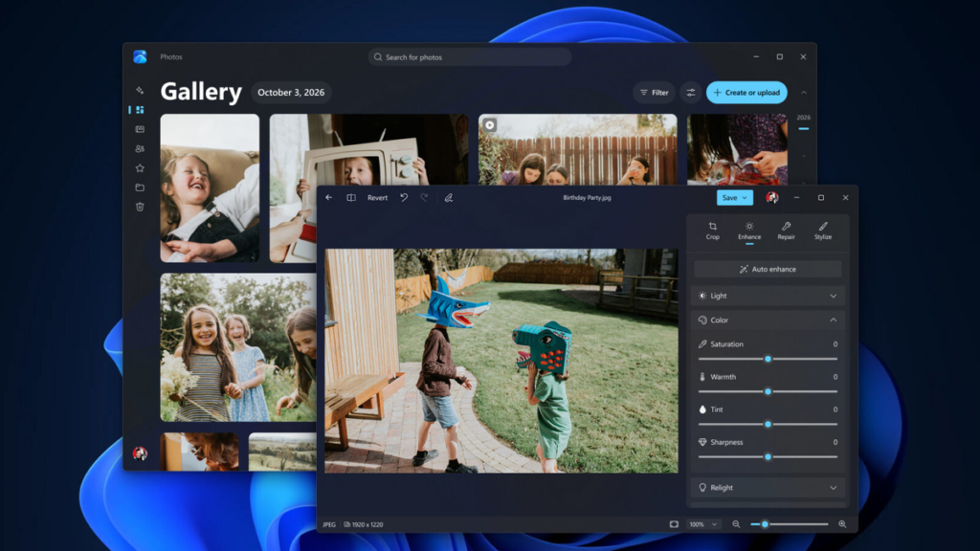Image resolution: width=980 pixels, height=551 pixels.
Task: Open the girls in meadow thumbnail
Action: (x=238, y=347)
